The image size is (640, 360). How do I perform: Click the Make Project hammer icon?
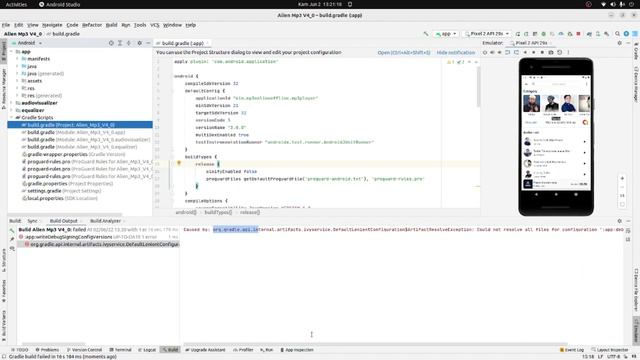[426, 34]
